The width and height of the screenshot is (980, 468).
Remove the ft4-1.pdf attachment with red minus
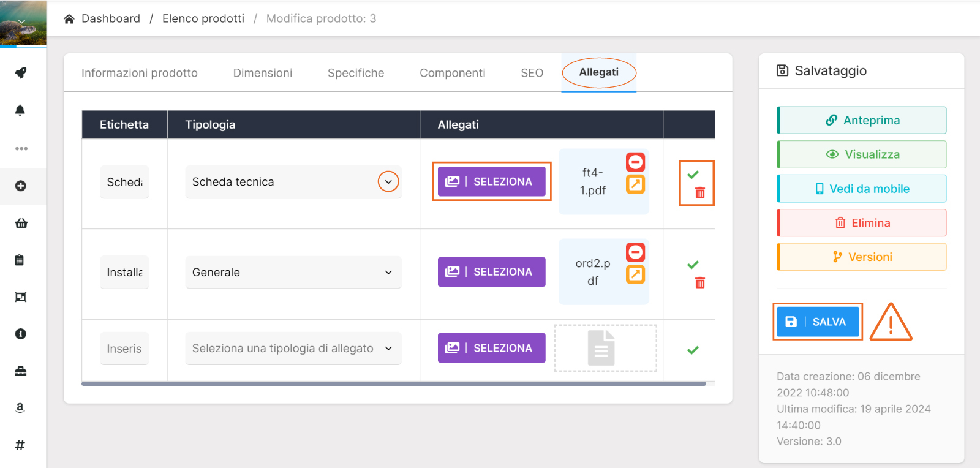coord(635,162)
